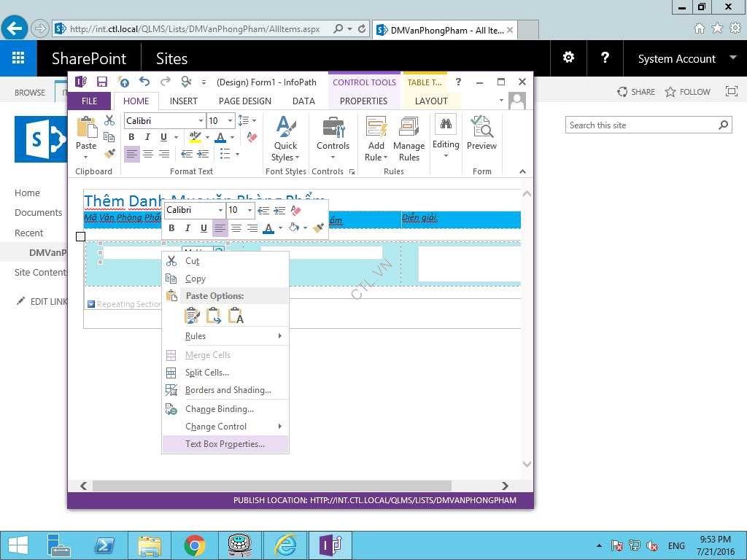Viewport: 747px width, 560px height.
Task: Click the Undo arrow in quick access toolbar
Action: coord(144,82)
